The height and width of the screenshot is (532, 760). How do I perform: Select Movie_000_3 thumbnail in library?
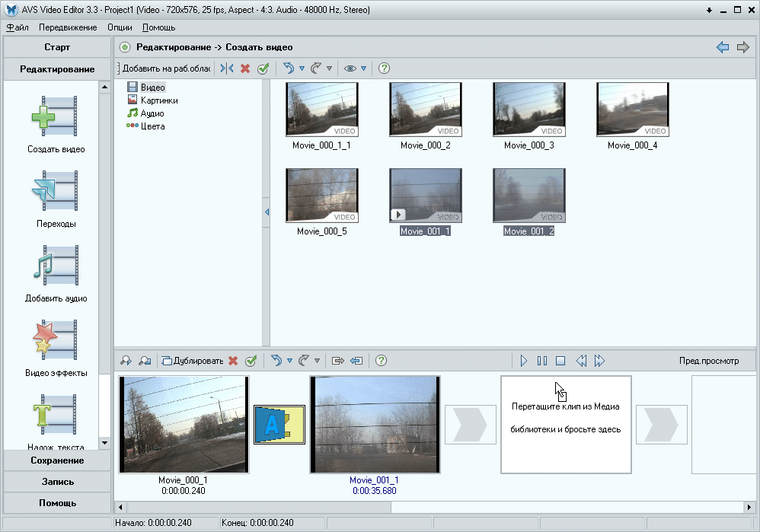point(528,110)
